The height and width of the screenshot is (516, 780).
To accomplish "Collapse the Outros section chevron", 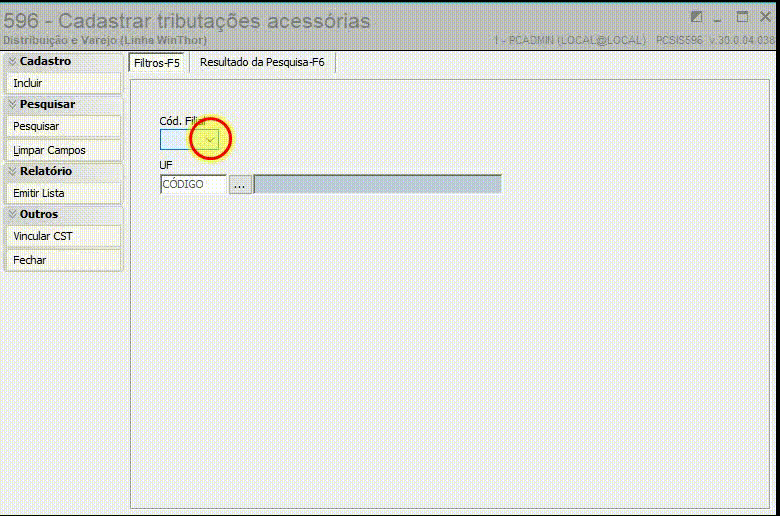I will coord(12,214).
